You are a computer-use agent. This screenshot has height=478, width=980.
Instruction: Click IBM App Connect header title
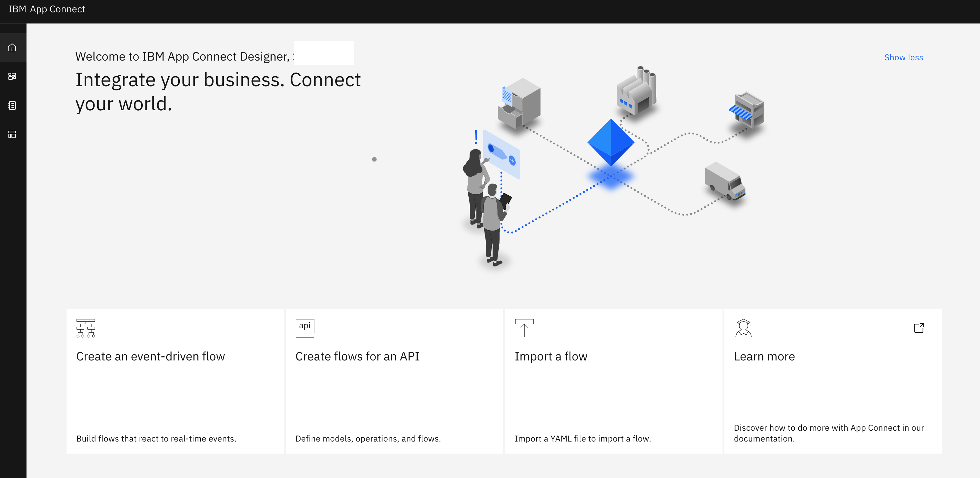tap(47, 9)
